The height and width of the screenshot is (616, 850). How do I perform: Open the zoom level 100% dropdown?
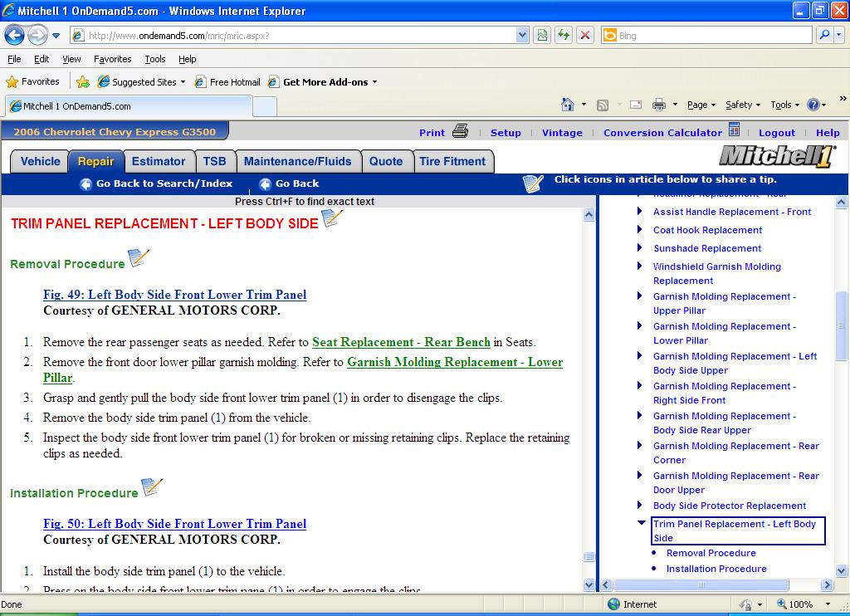pyautogui.click(x=828, y=604)
